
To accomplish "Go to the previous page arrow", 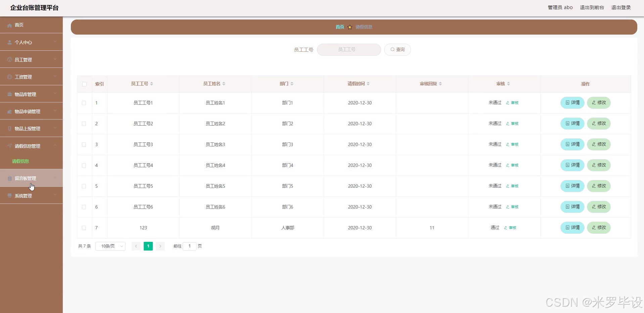I will [136, 246].
